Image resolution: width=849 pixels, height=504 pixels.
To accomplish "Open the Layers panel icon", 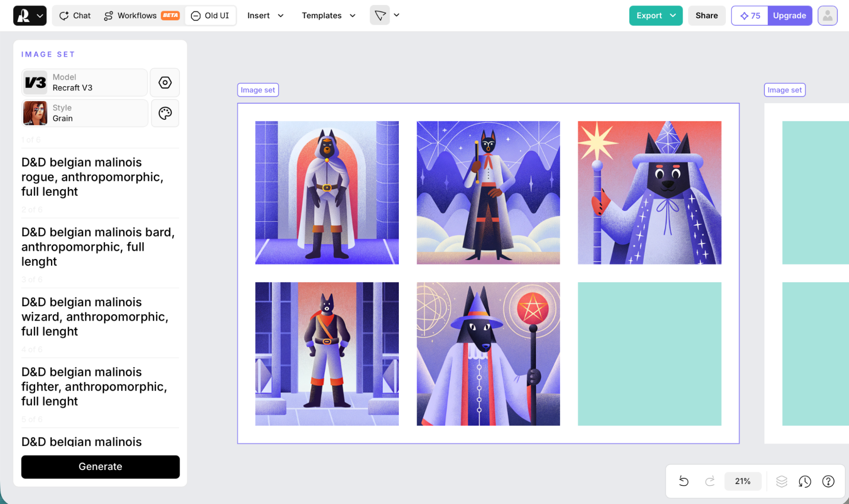I will (x=782, y=481).
